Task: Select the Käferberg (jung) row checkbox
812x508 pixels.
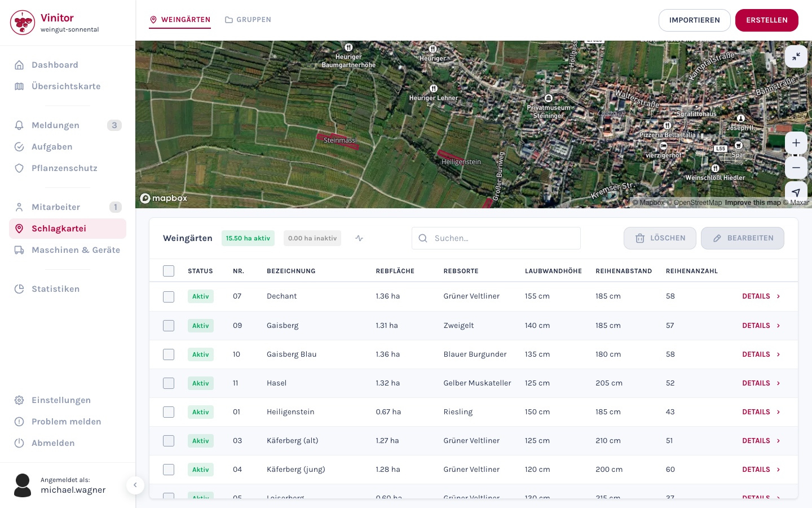Action: click(169, 470)
